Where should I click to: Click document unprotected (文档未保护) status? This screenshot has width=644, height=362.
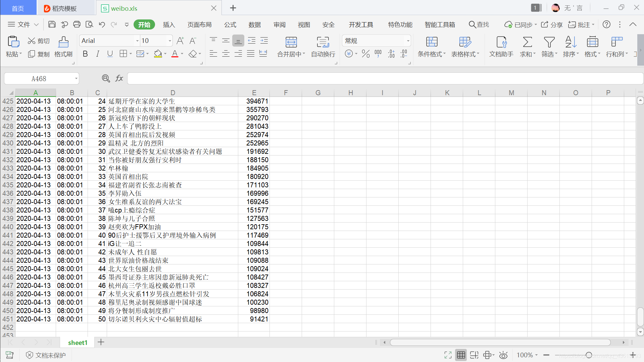point(46,355)
